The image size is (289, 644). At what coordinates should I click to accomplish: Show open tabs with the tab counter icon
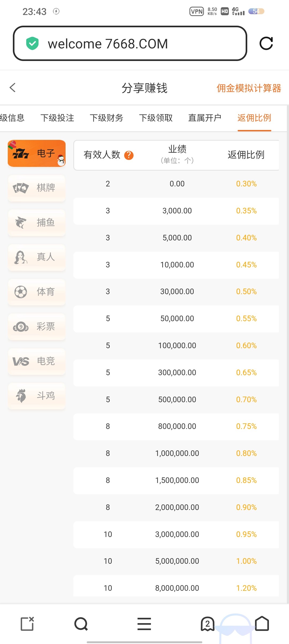[207, 624]
